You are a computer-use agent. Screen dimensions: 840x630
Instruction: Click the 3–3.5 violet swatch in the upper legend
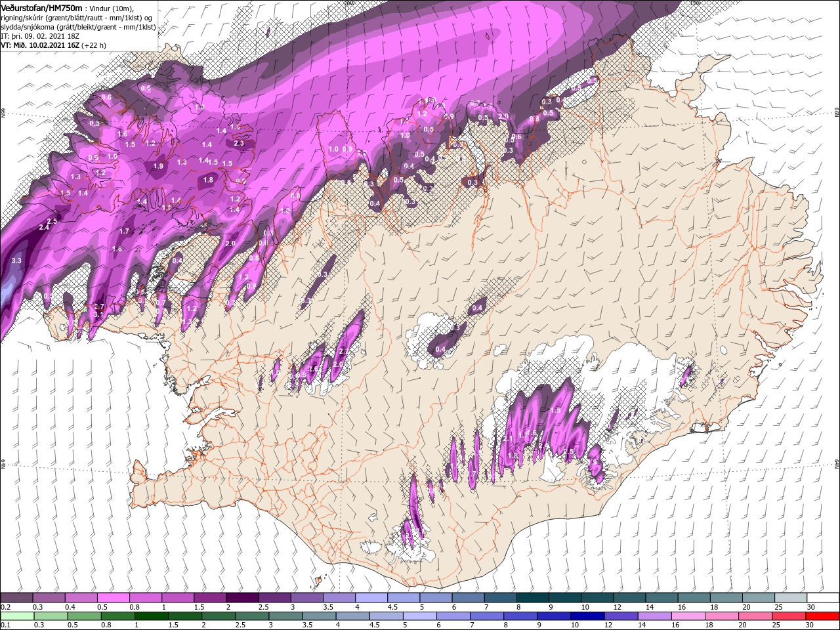[306, 598]
